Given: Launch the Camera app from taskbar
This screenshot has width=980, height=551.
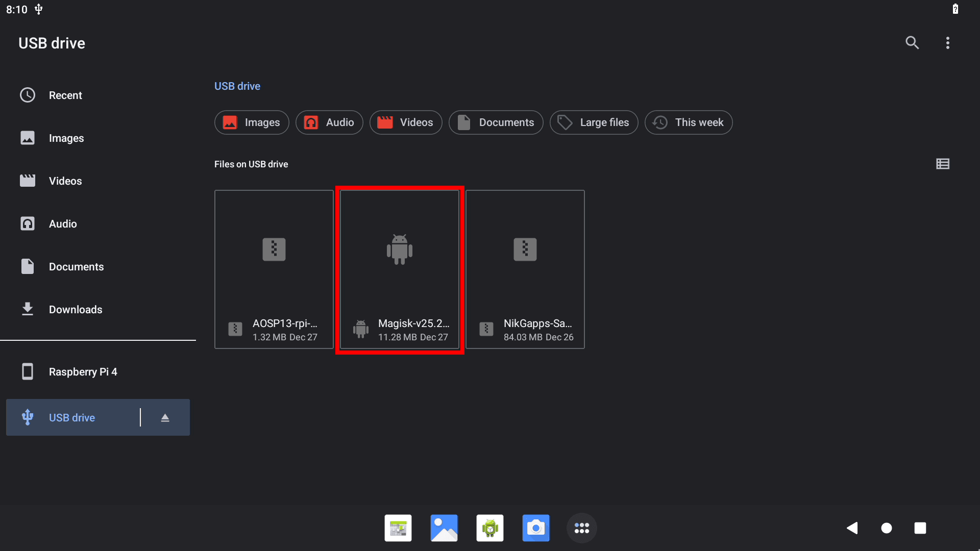Looking at the screenshot, I should 536,528.
